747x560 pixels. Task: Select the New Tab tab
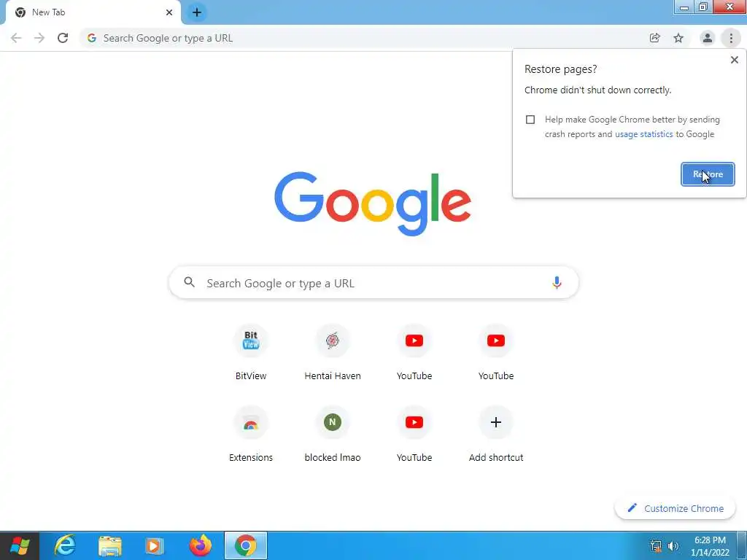pos(93,12)
